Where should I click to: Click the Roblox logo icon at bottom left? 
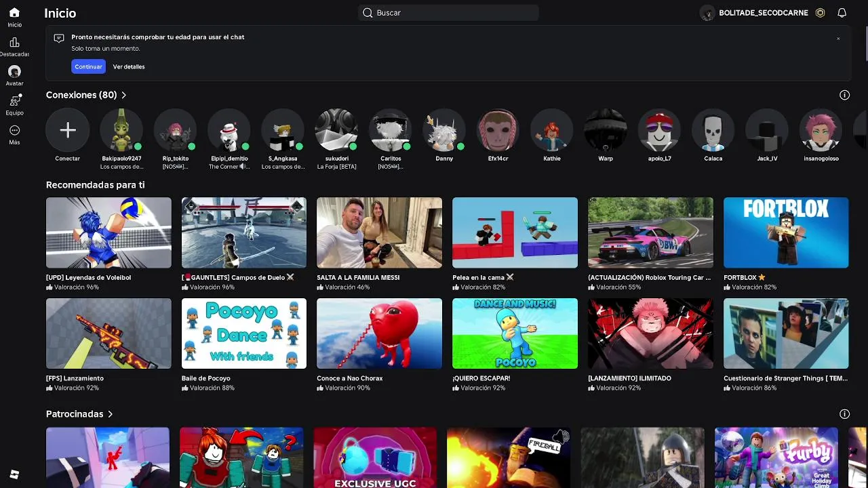[x=14, y=474]
